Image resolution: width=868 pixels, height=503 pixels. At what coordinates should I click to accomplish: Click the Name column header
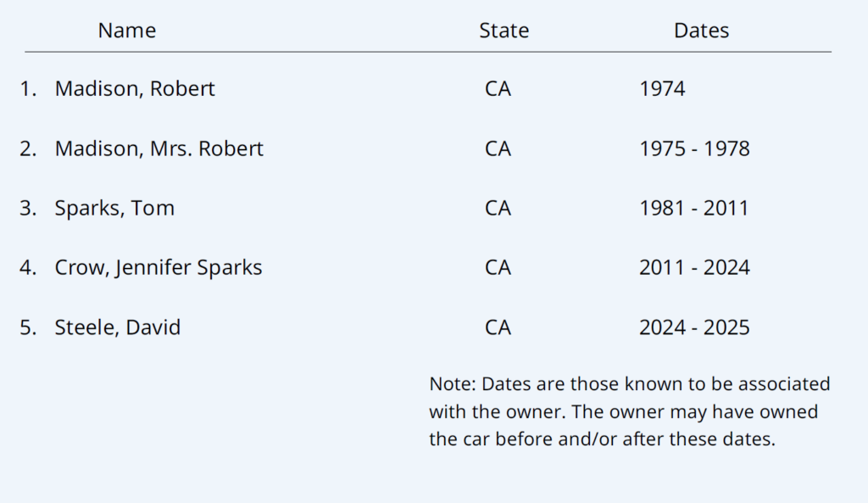127,31
